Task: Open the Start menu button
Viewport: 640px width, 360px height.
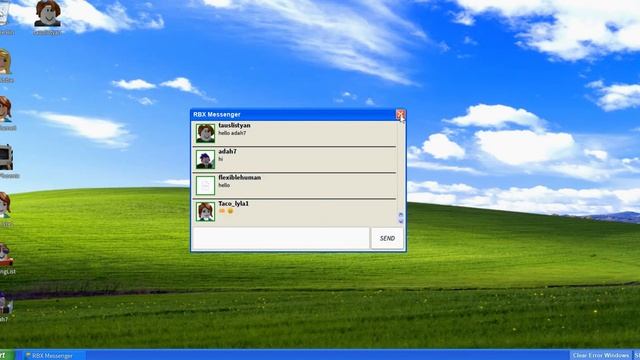Action: [6, 355]
